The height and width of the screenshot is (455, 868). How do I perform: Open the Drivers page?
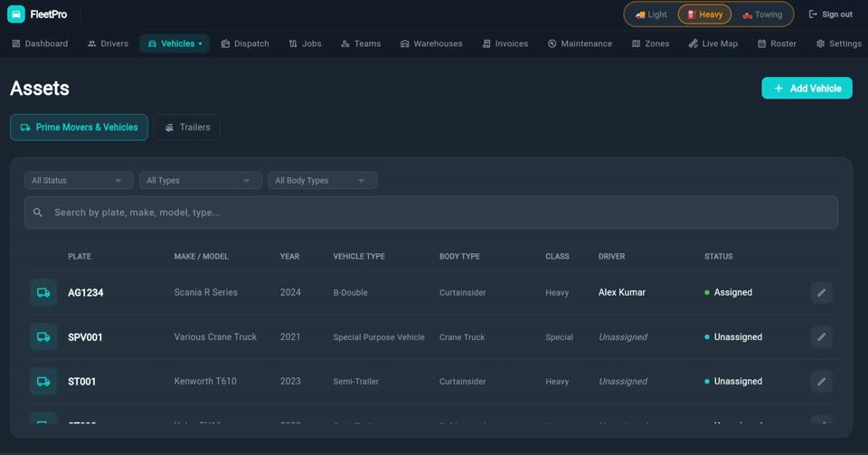108,43
